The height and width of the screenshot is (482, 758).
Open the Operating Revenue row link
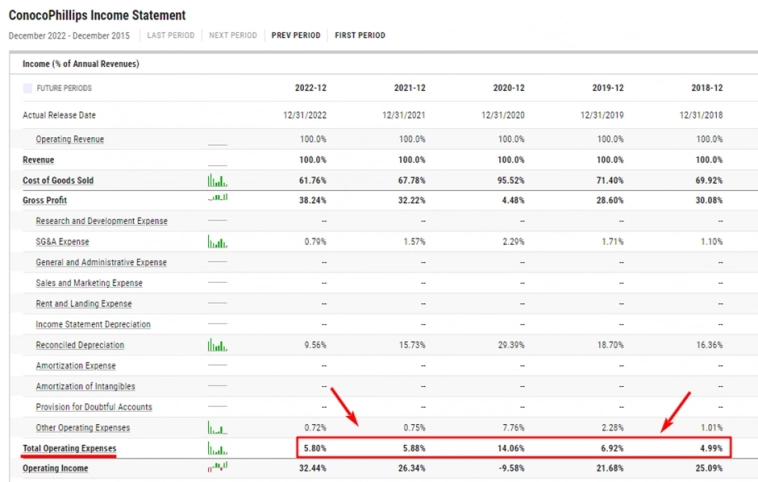(x=69, y=139)
